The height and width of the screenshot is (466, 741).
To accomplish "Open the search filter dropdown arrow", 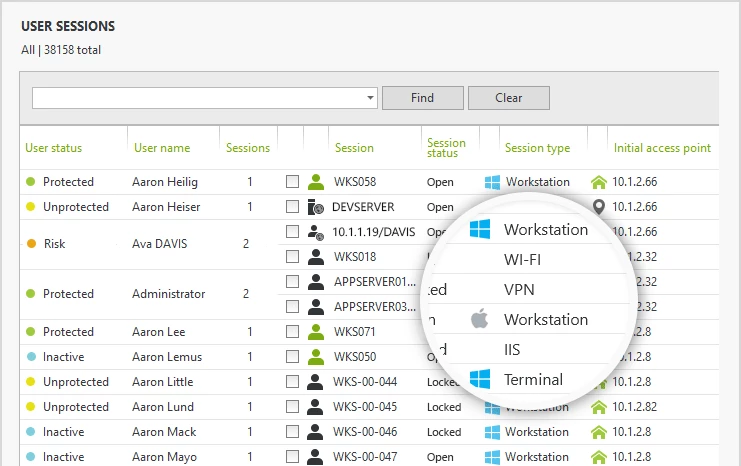I will (x=371, y=98).
